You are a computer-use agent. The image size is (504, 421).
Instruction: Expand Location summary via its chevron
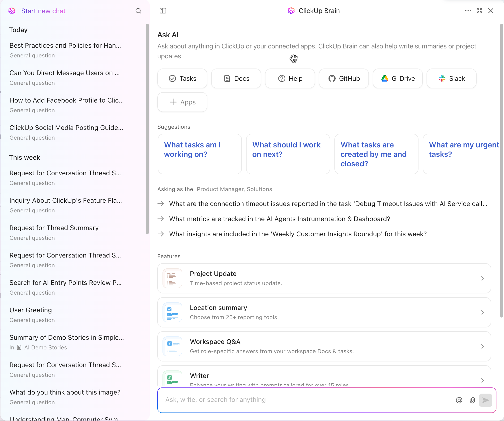pyautogui.click(x=483, y=313)
